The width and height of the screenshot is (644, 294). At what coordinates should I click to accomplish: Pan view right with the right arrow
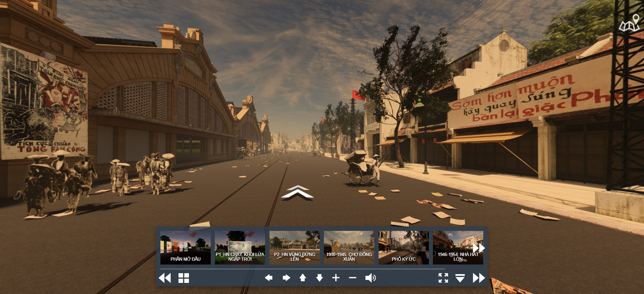click(286, 278)
